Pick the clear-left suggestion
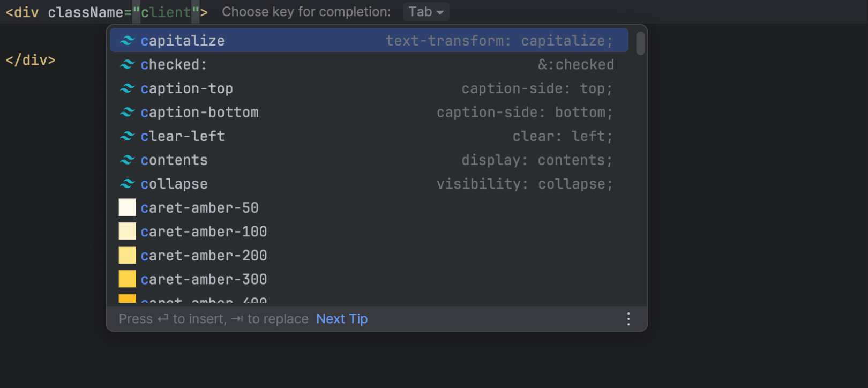The width and height of the screenshot is (868, 388). click(369, 136)
